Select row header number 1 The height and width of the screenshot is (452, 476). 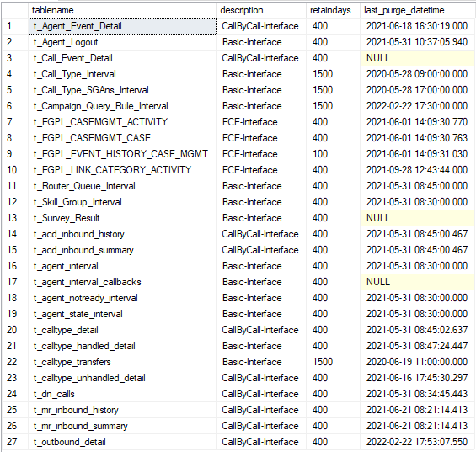click(x=15, y=26)
